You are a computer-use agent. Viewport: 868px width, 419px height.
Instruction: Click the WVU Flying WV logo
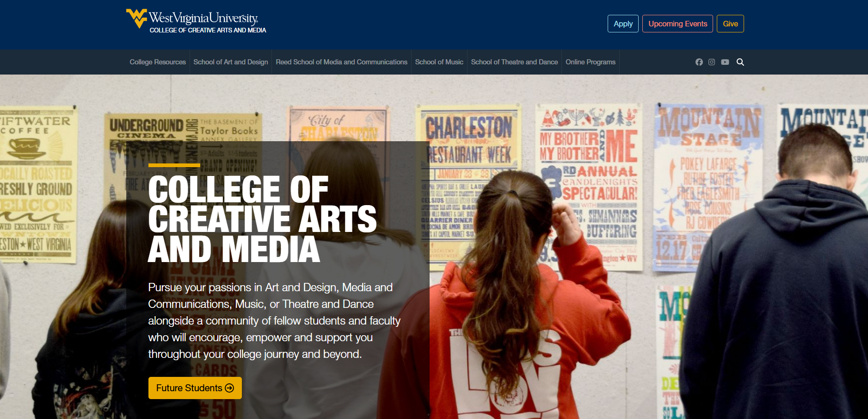[136, 19]
